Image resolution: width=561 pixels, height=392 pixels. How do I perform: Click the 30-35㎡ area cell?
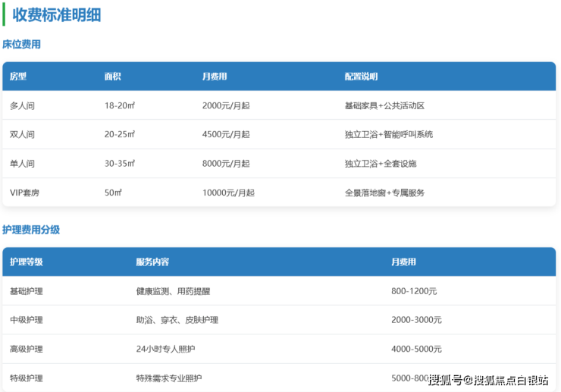[120, 164]
